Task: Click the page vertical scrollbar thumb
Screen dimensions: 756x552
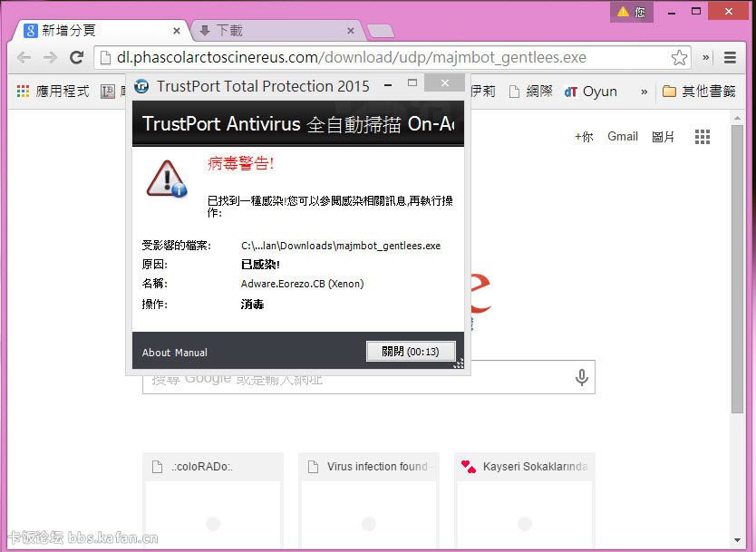Action: pyautogui.click(x=737, y=269)
